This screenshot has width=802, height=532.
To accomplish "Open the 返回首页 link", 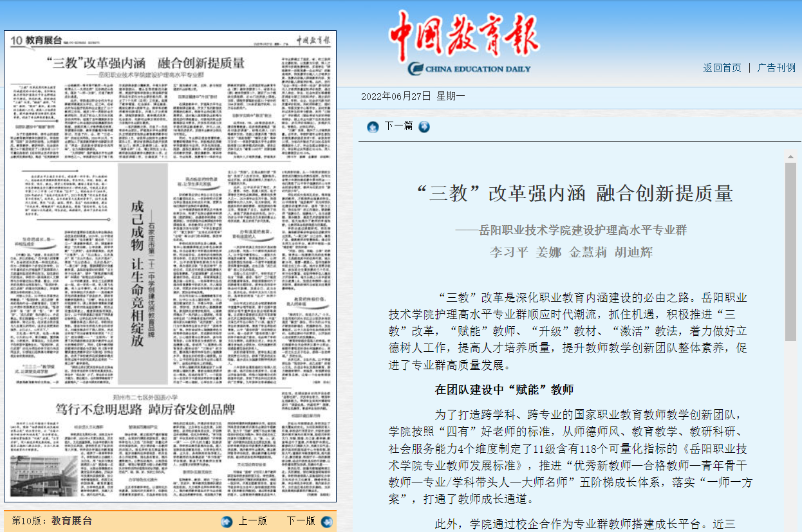I will tap(722, 68).
